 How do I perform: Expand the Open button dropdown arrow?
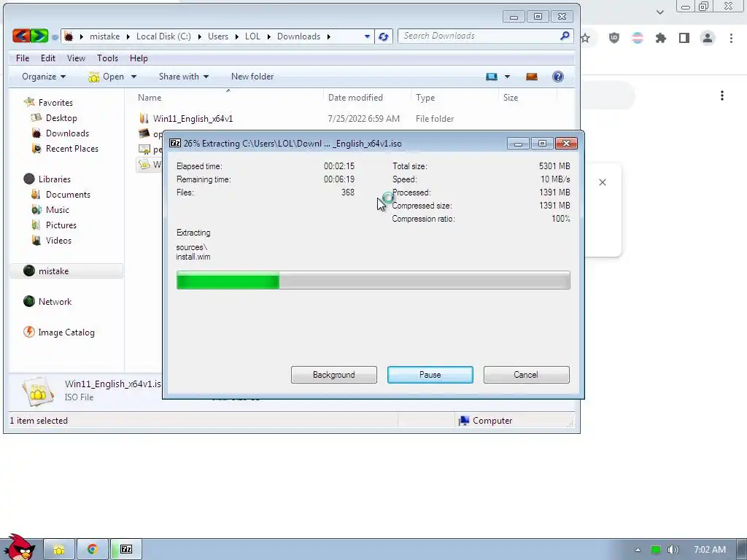(x=134, y=77)
